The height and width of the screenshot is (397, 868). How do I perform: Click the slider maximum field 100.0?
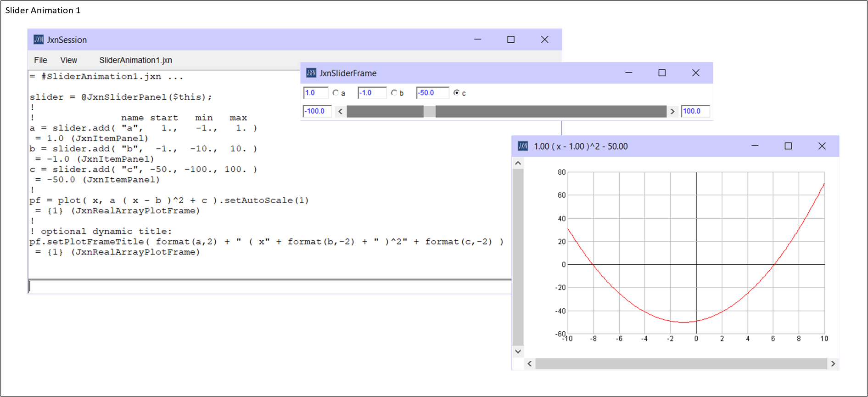point(695,111)
